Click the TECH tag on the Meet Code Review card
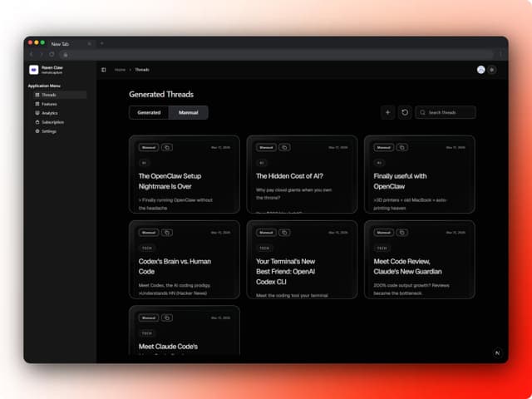This screenshot has width=532, height=399. 382,248
